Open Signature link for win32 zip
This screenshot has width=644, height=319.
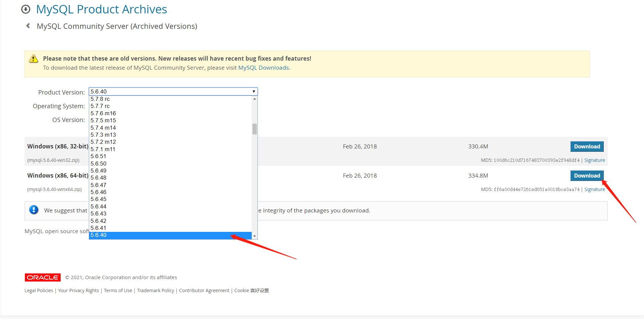pos(594,160)
